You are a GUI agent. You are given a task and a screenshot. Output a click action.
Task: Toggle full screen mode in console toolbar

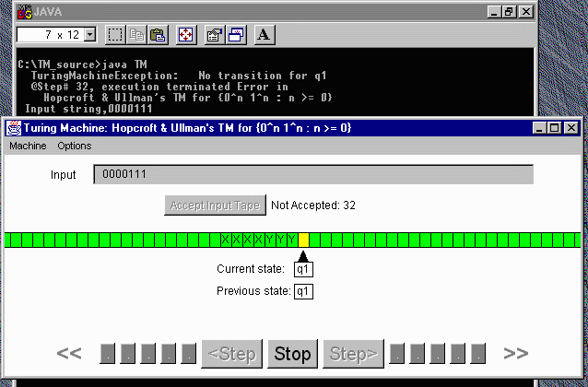coord(185,35)
